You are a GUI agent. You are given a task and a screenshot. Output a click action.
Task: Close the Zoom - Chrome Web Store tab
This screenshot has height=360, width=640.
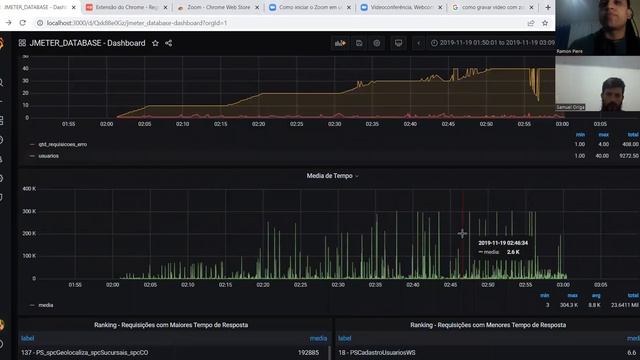[x=257, y=7]
